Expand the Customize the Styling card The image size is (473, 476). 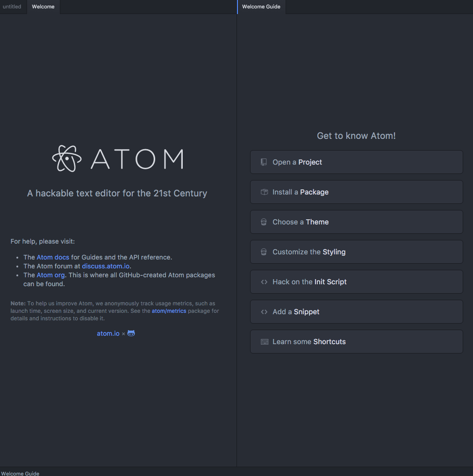tap(357, 252)
